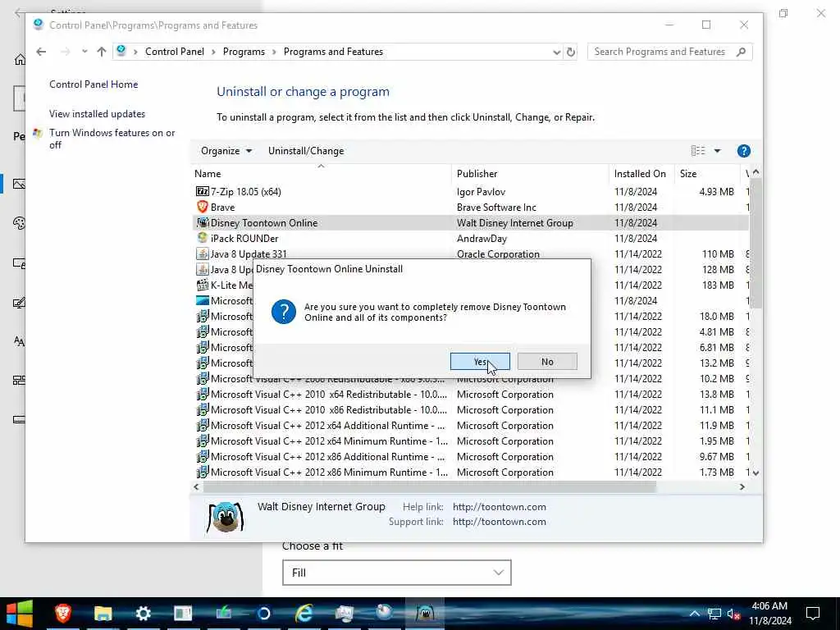
Task: Open the Organize dropdown menu
Action: 226,151
